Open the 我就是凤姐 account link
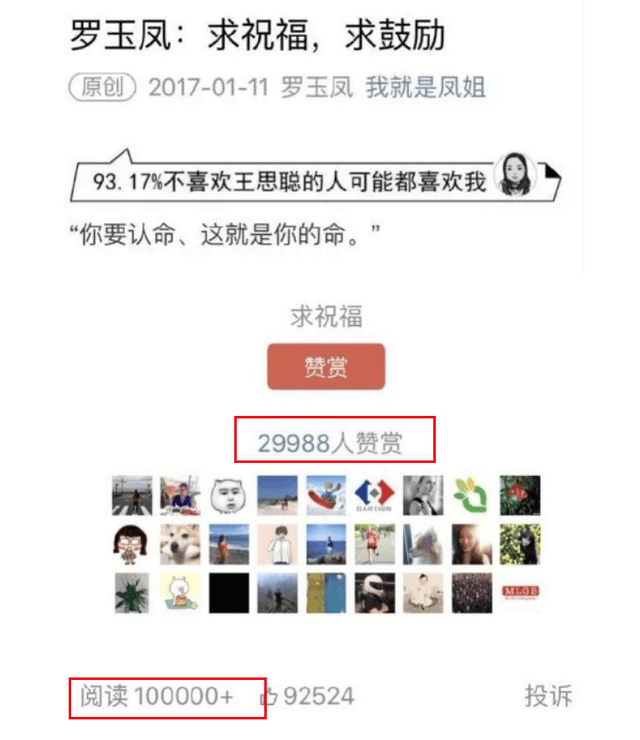This screenshot has height=740, width=640. pyautogui.click(x=425, y=87)
